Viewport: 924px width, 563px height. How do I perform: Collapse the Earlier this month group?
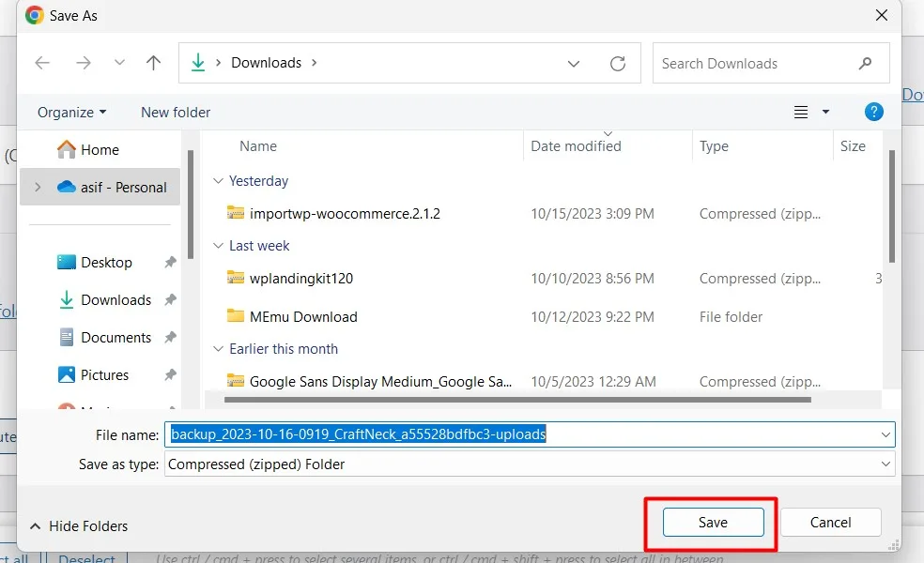(x=218, y=349)
